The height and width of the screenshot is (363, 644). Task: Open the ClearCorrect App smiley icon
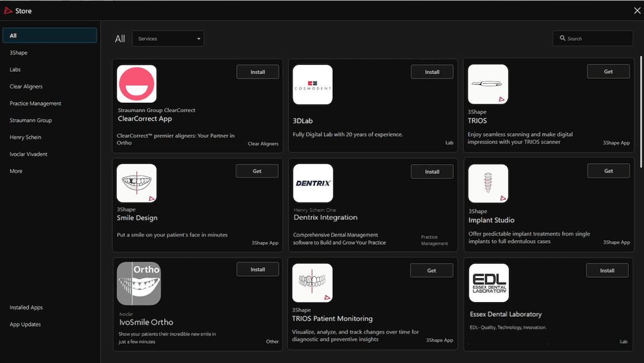(136, 84)
